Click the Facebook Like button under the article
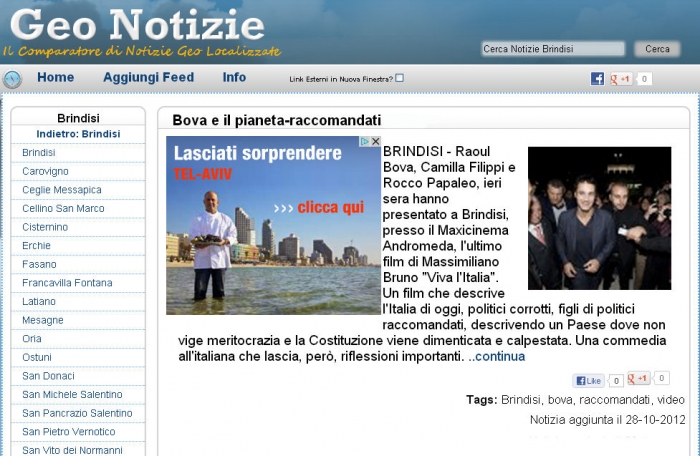The width and height of the screenshot is (700, 456). [588, 381]
